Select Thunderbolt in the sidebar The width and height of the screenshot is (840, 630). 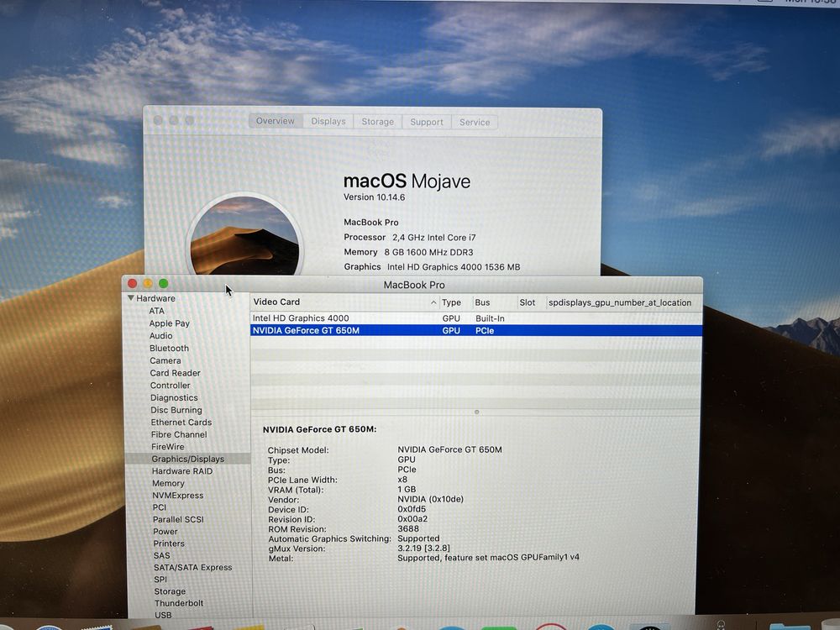pyautogui.click(x=179, y=603)
